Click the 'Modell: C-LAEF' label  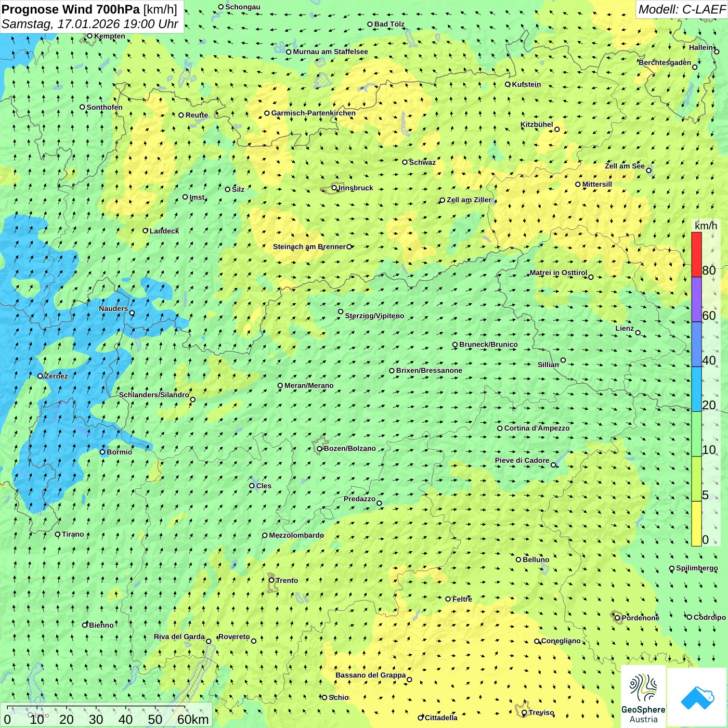click(x=681, y=9)
